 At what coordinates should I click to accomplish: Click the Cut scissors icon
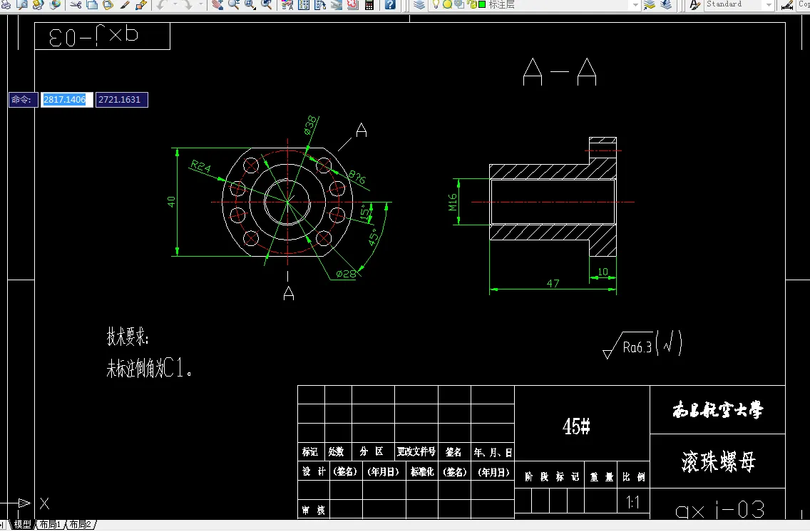tap(76, 5)
